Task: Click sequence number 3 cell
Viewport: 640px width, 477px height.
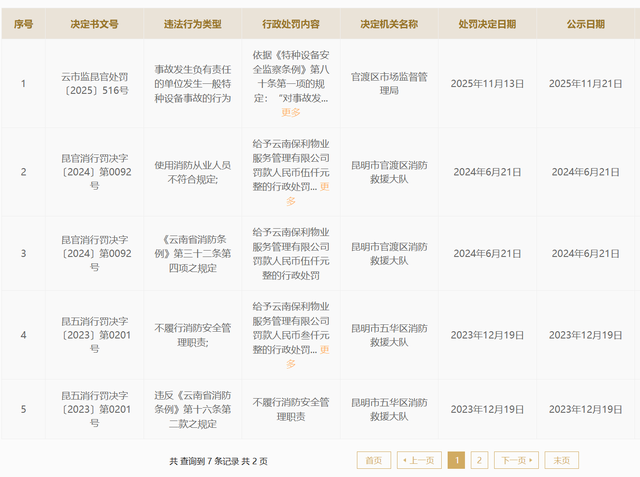Action: [x=23, y=253]
